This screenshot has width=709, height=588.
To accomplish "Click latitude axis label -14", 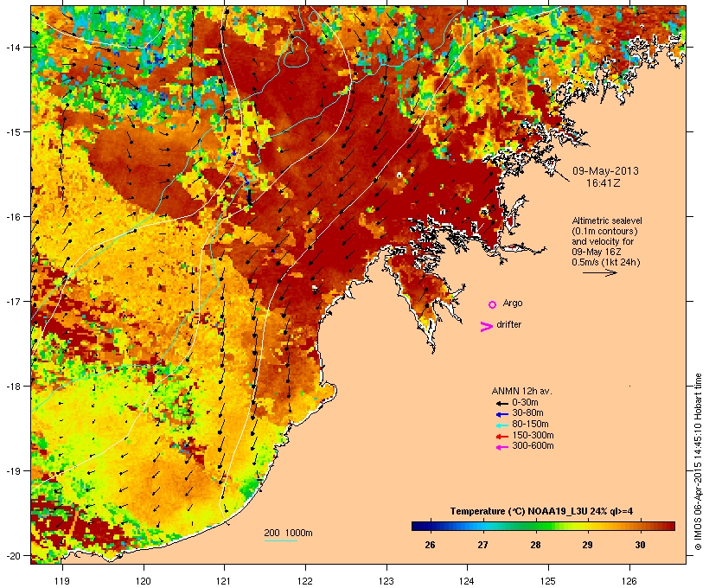I will (x=13, y=47).
